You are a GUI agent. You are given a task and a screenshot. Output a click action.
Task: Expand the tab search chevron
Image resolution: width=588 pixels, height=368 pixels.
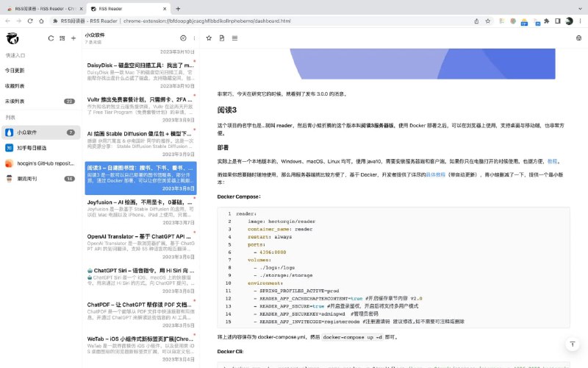[x=578, y=7]
